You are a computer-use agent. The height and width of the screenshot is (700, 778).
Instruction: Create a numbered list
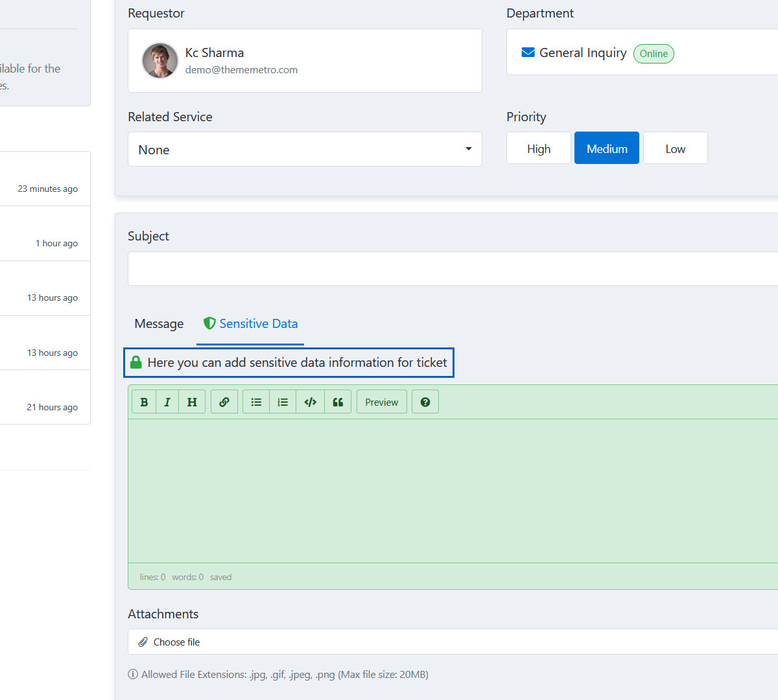(283, 402)
